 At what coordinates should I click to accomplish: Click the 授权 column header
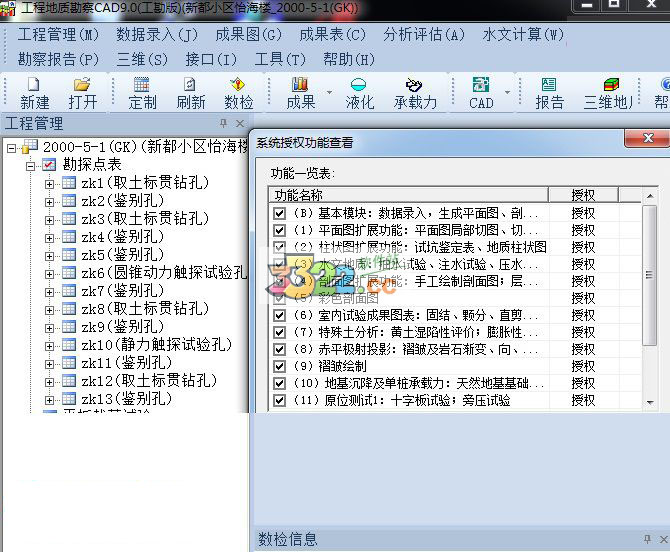point(583,195)
